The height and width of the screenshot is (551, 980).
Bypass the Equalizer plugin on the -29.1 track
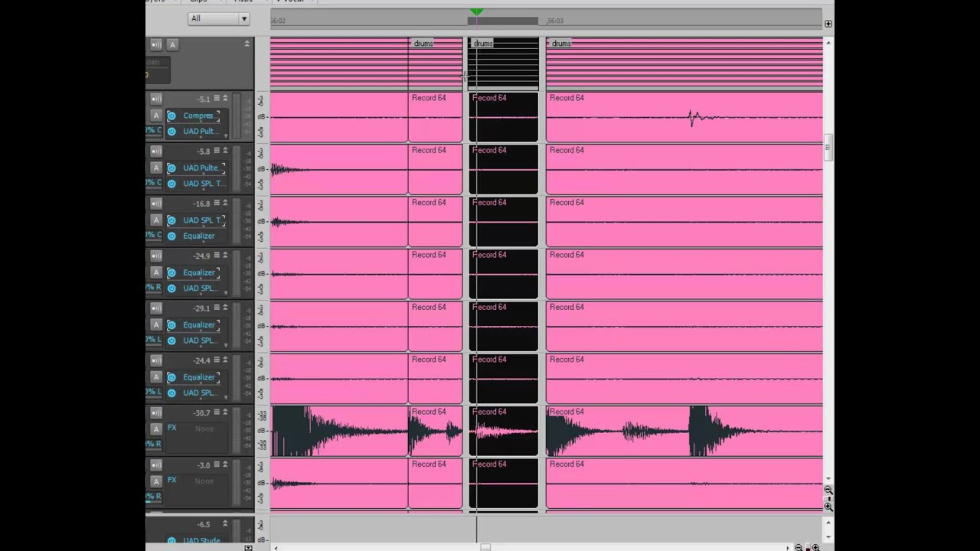[171, 324]
